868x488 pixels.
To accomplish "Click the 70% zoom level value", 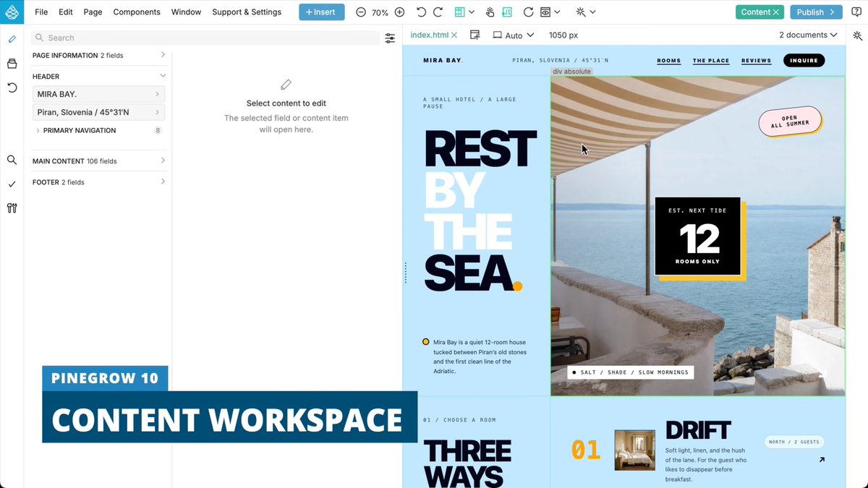I will point(380,12).
